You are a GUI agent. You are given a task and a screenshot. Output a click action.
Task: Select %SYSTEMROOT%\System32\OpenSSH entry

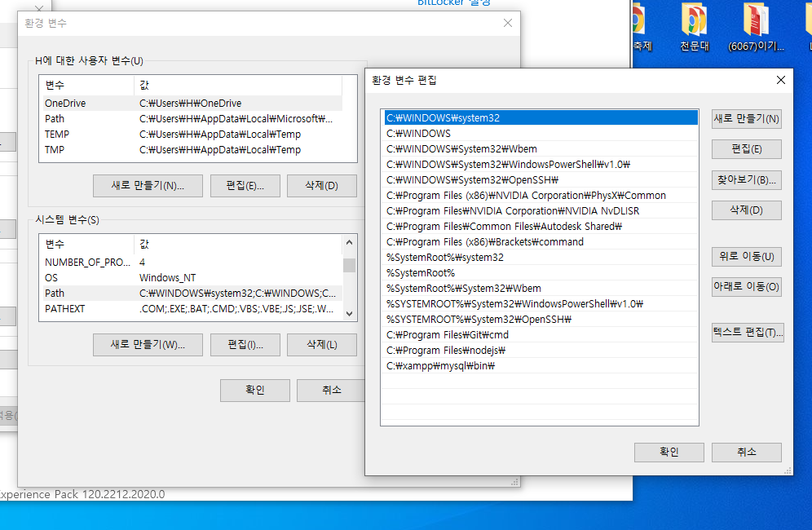click(541, 319)
